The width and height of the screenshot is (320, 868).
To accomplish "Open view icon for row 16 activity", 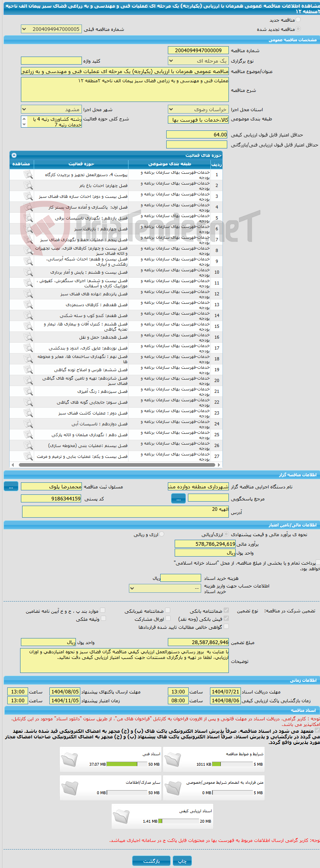I will [28, 337].
